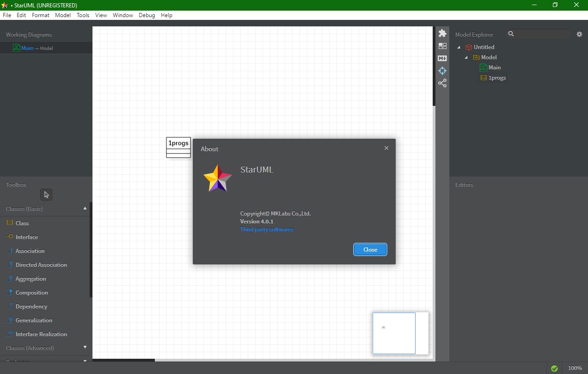Expand the Classes (Advanced) toolbox section
588x374 pixels.
[85, 347]
